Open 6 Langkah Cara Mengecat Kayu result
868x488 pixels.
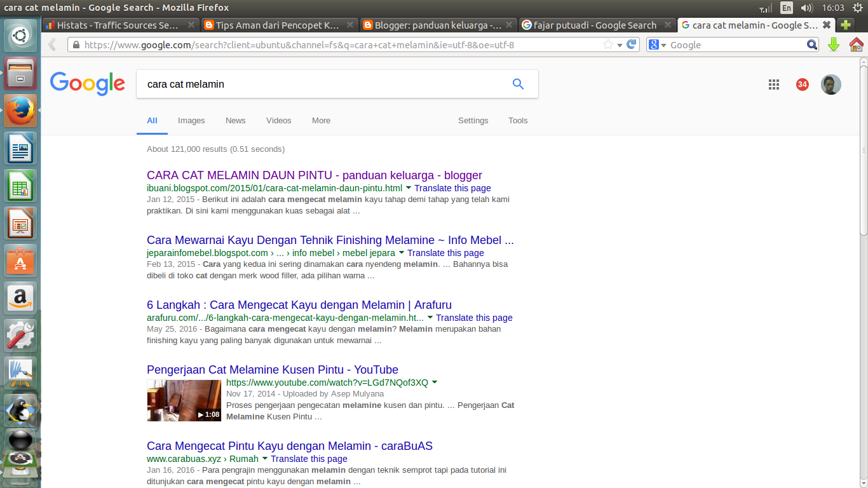tap(299, 305)
